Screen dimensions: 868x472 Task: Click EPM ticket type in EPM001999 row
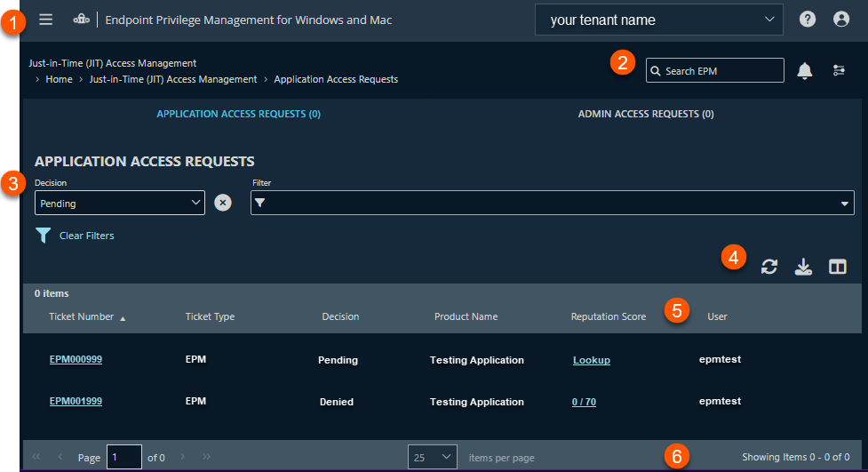coord(195,401)
